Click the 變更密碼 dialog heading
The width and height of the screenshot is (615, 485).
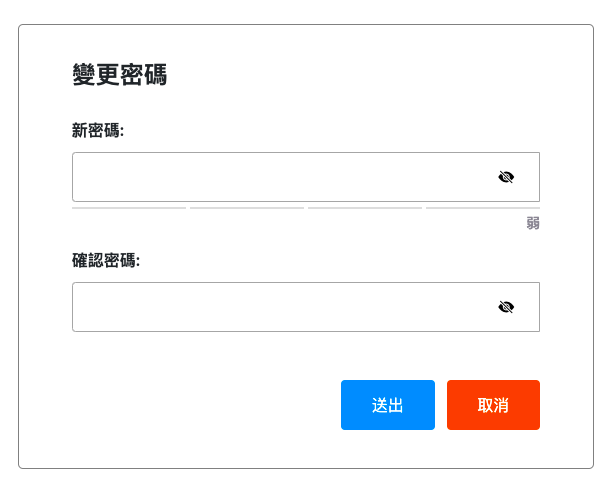[119, 75]
